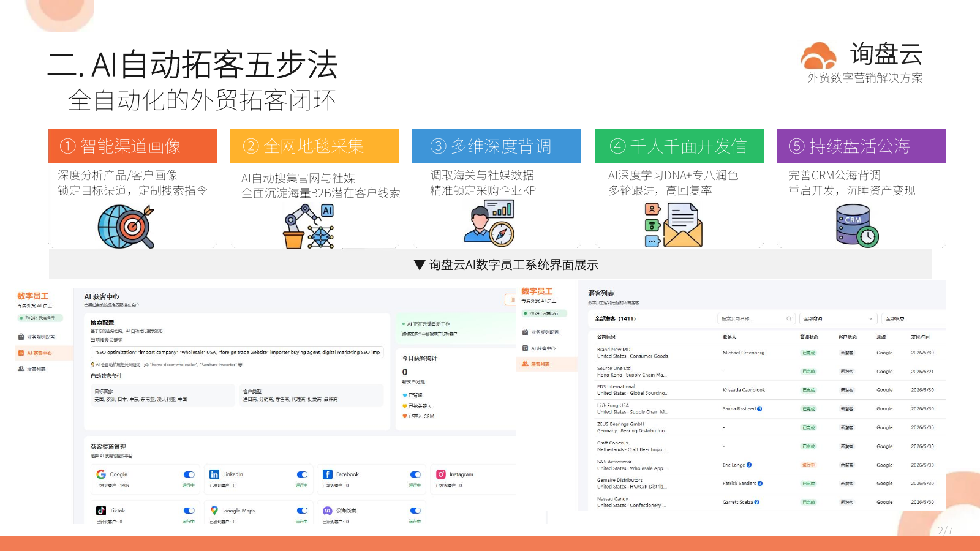
Task: Click the EDS International company name
Action: point(616,387)
